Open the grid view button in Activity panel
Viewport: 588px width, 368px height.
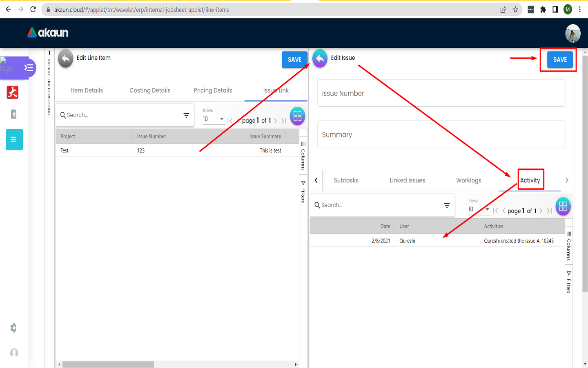coord(563,206)
